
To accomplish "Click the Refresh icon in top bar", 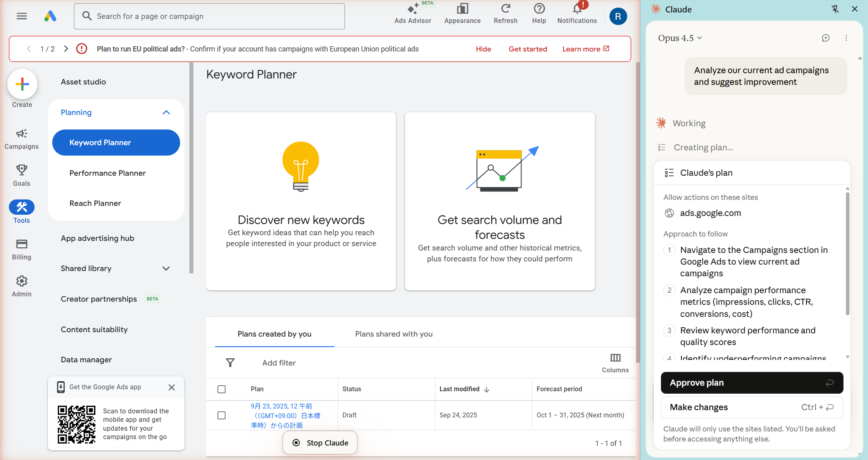I will click(505, 8).
